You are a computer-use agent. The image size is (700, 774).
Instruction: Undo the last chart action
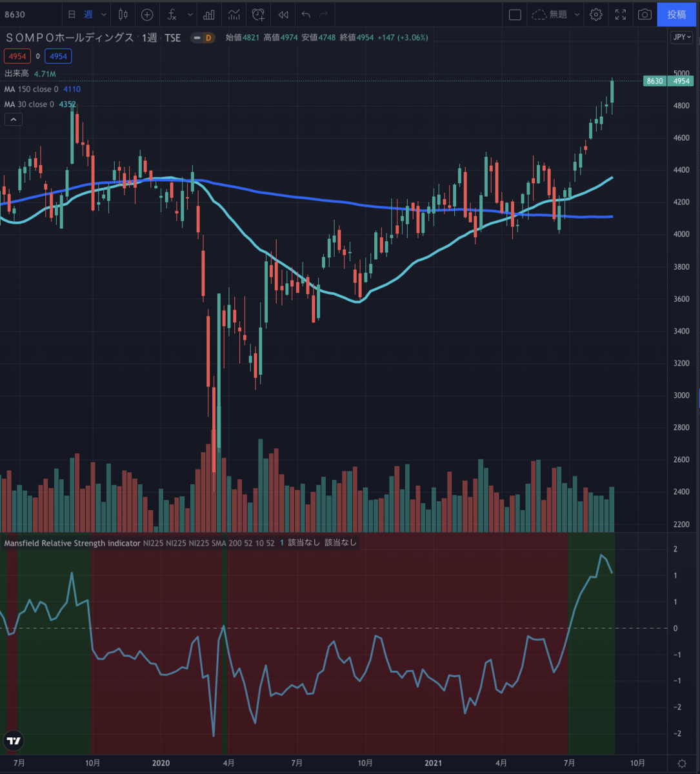click(x=306, y=14)
